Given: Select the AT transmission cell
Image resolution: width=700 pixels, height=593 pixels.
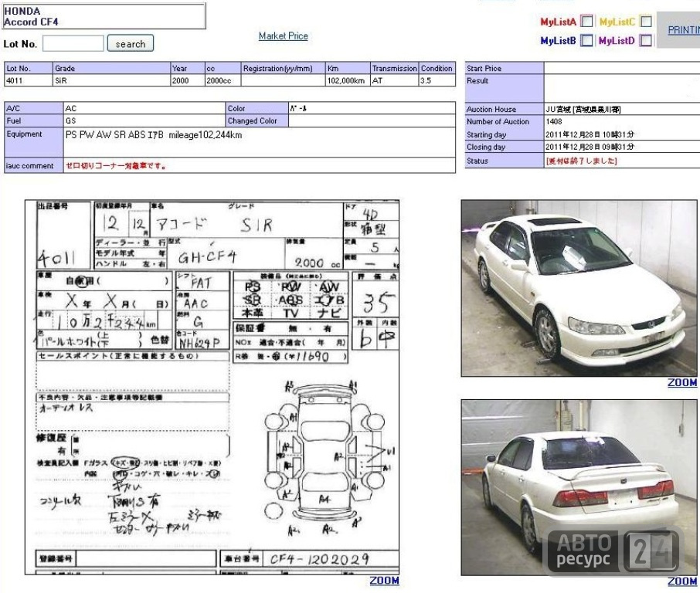Looking at the screenshot, I should pyautogui.click(x=394, y=81).
